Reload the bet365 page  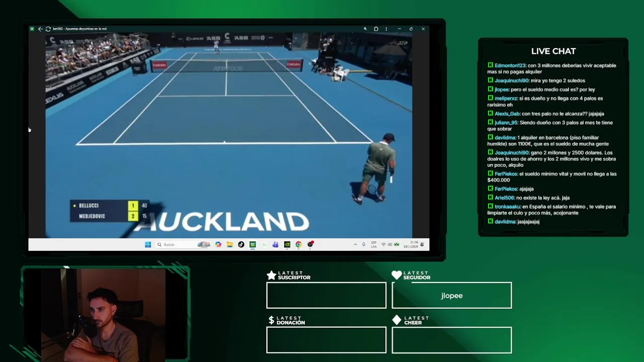(x=48, y=29)
